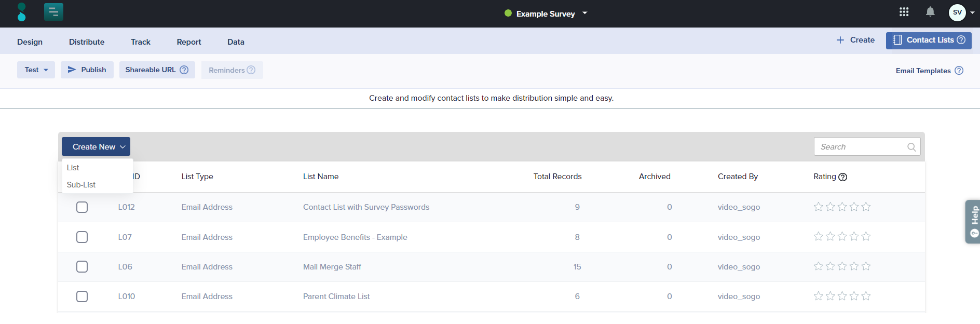Click the Shareable URL help icon
980x324 pixels.
pos(184,70)
